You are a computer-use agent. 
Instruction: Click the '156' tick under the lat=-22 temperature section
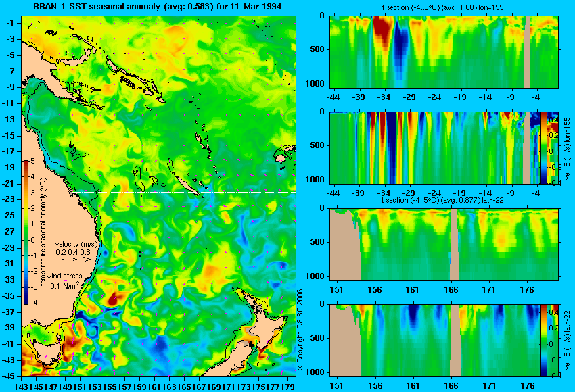(374, 290)
